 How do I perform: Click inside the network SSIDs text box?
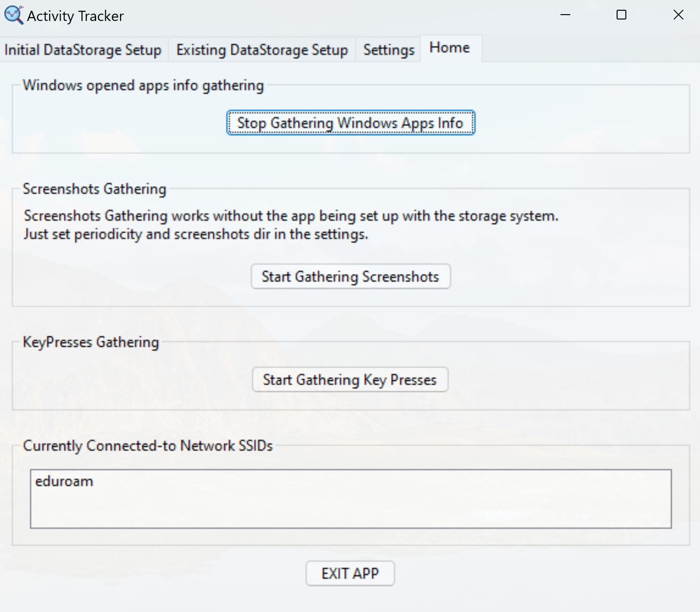click(x=351, y=499)
